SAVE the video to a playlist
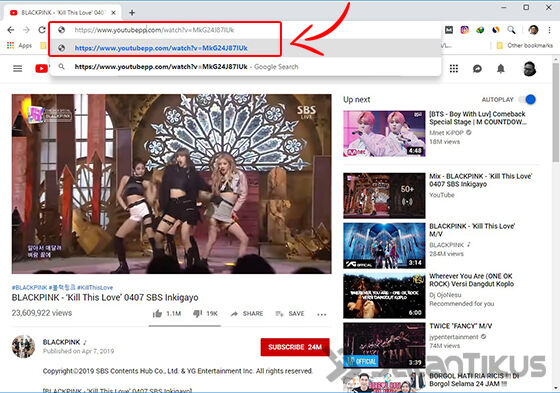This screenshot has height=393, width=560. tap(290, 314)
